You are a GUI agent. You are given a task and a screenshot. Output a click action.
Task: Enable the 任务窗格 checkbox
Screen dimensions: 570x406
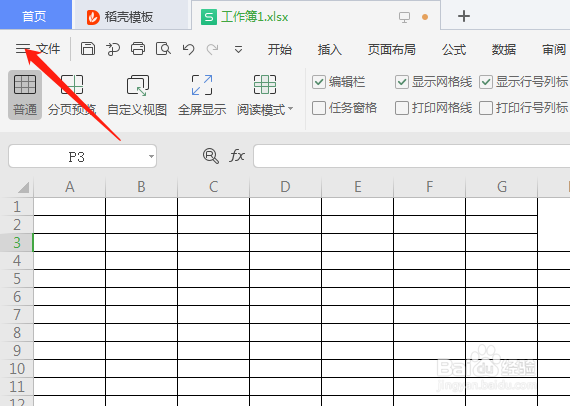click(319, 108)
